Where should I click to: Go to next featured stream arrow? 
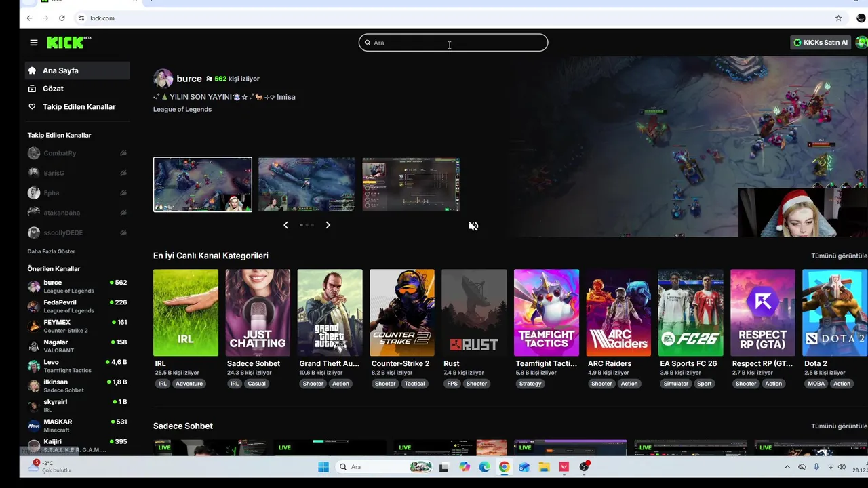click(328, 225)
